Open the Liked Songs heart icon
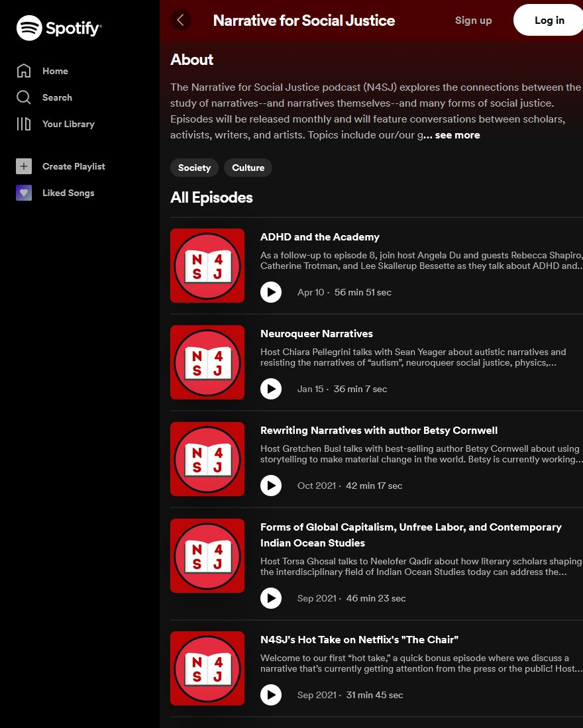583x728 pixels. [24, 193]
